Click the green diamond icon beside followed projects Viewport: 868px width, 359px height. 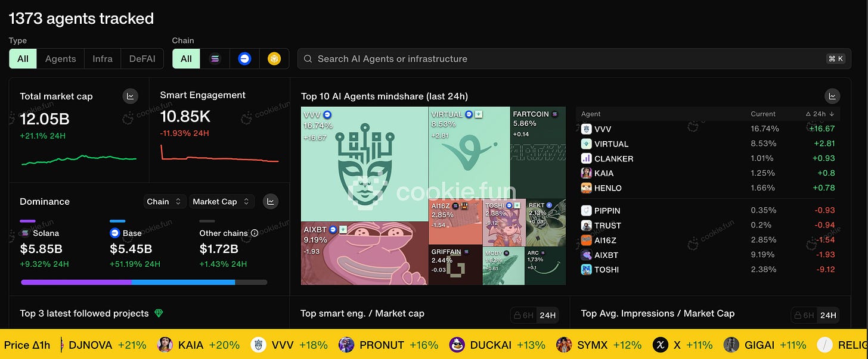[158, 313]
